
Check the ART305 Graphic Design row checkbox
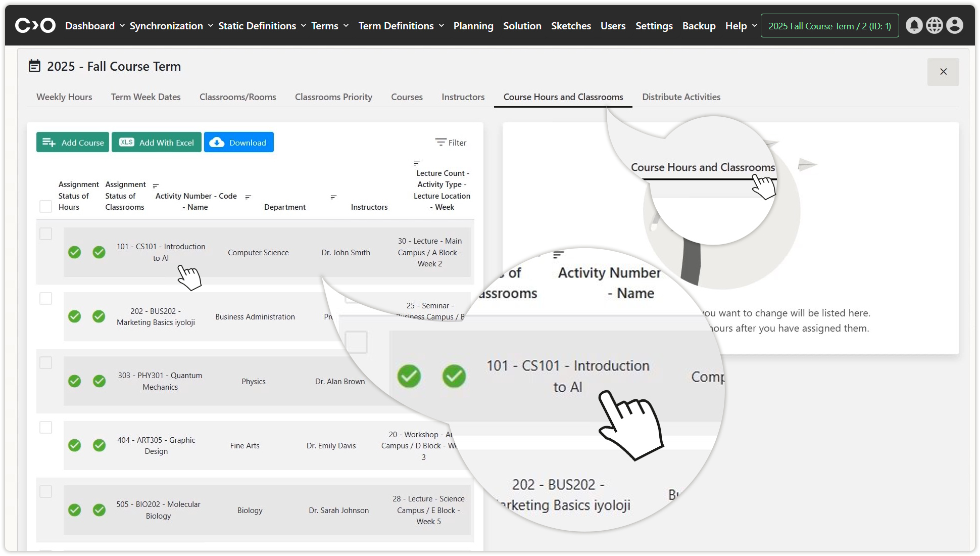pos(45,427)
